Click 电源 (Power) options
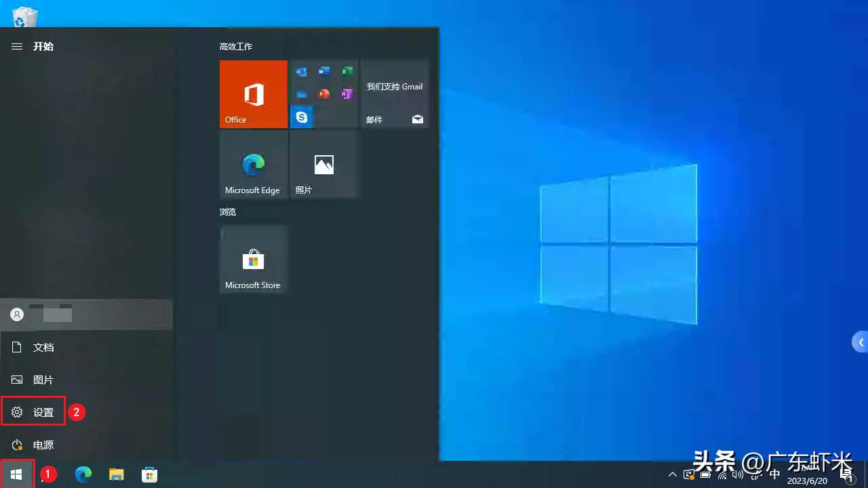Viewport: 868px width, 488px height. 43,445
